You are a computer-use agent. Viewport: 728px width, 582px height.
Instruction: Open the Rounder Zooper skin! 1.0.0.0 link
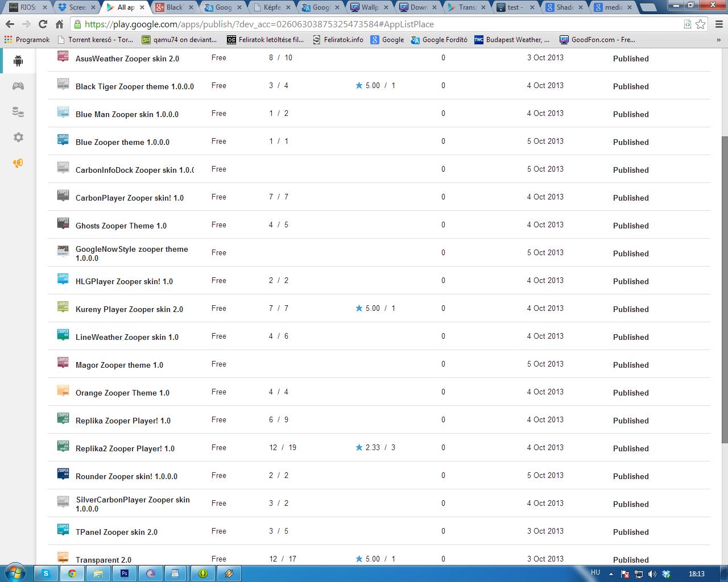click(126, 476)
